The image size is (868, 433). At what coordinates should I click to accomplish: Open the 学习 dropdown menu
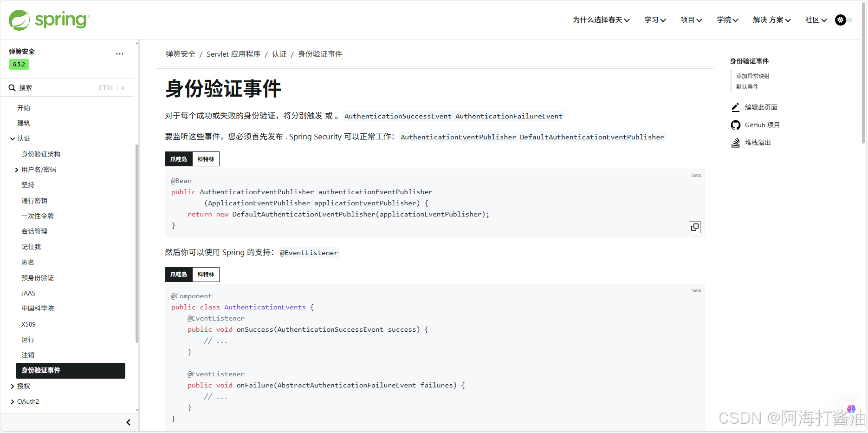[655, 20]
